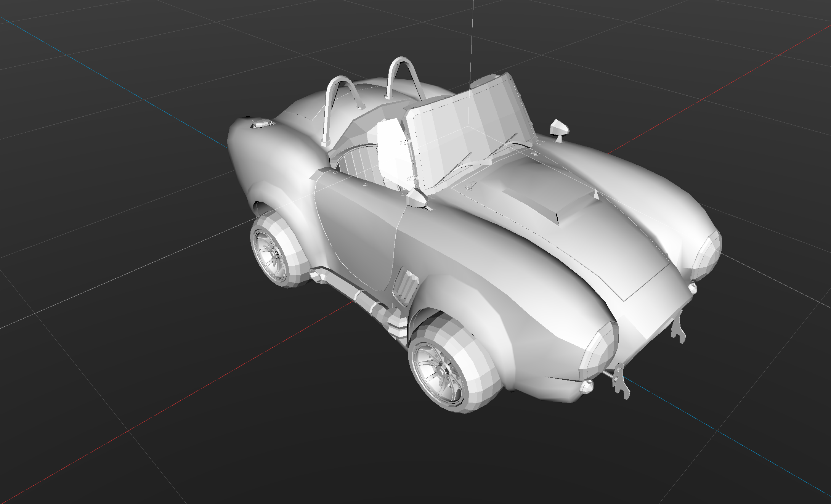
Task: Click the bright white driver seat
Action: point(391,149)
